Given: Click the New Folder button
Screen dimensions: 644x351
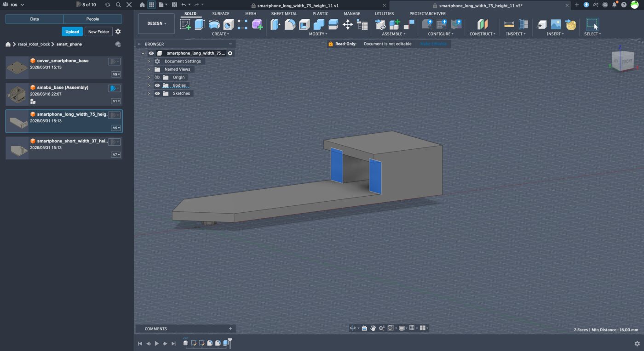Looking at the screenshot, I should coord(99,32).
